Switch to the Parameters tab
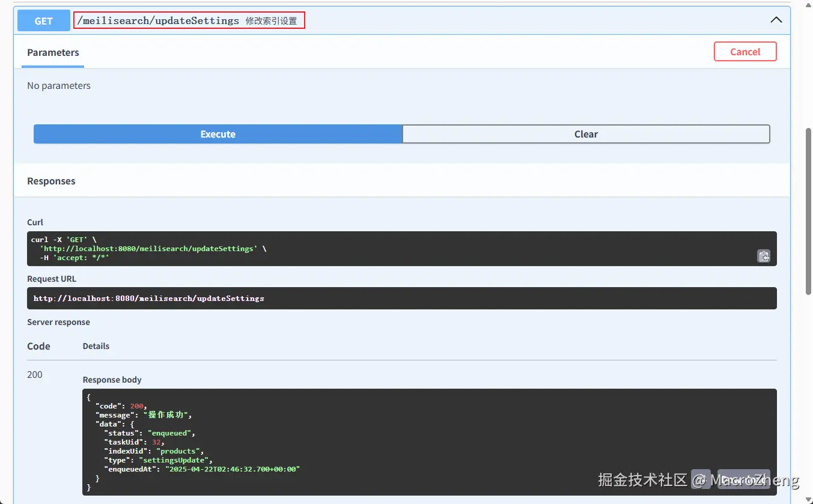Viewport: 813px width, 504px height. point(53,52)
